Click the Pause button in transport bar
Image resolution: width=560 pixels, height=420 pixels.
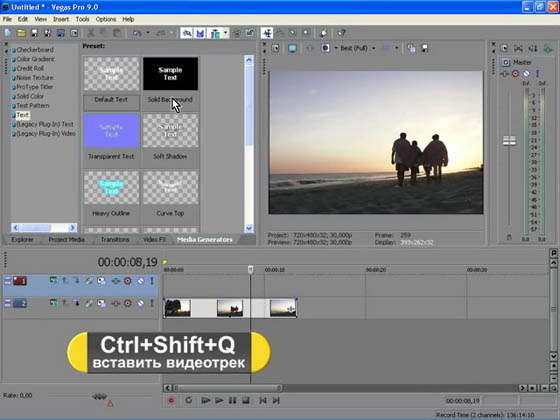[x=232, y=400]
